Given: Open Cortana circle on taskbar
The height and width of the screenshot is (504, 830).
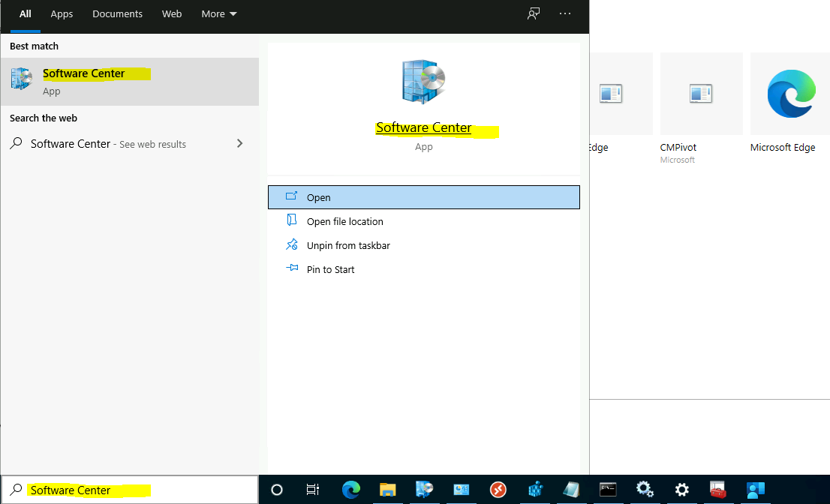Looking at the screenshot, I should pos(276,490).
